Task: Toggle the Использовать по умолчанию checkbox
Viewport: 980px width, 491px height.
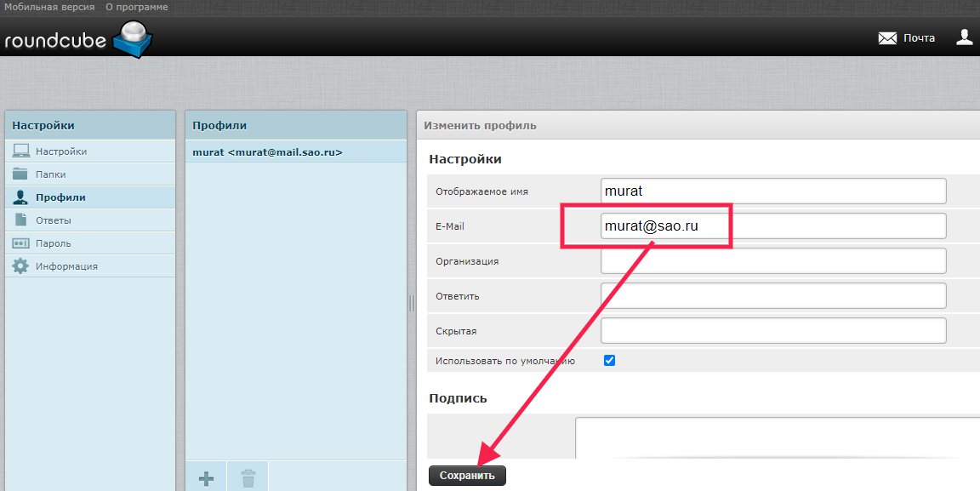Action: (609, 361)
